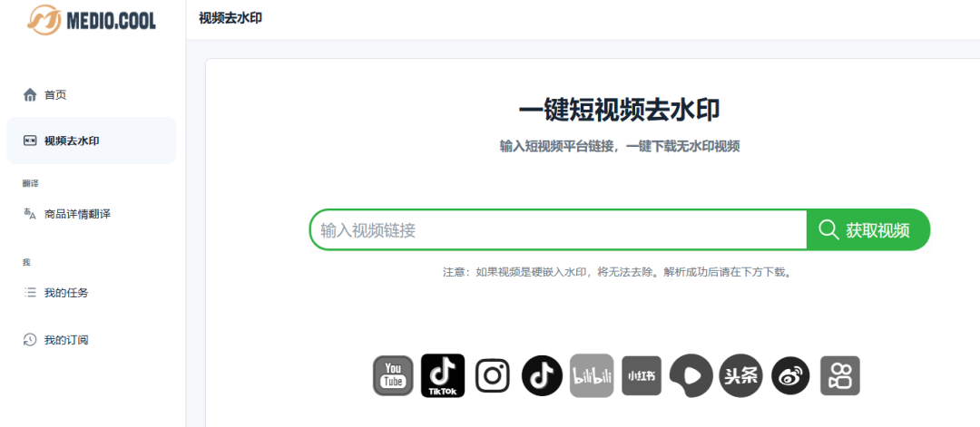The width and height of the screenshot is (980, 427).
Task: Click the 翻译 section label
Action: 31,183
